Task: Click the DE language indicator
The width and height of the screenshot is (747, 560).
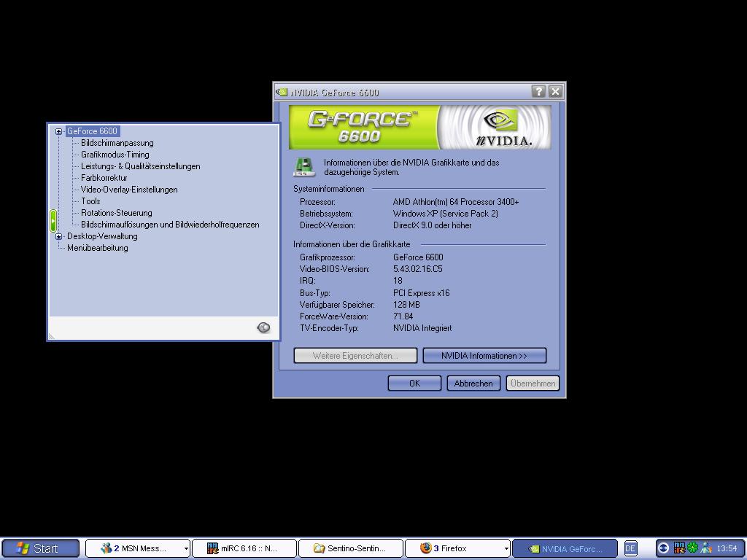Action: [x=630, y=548]
